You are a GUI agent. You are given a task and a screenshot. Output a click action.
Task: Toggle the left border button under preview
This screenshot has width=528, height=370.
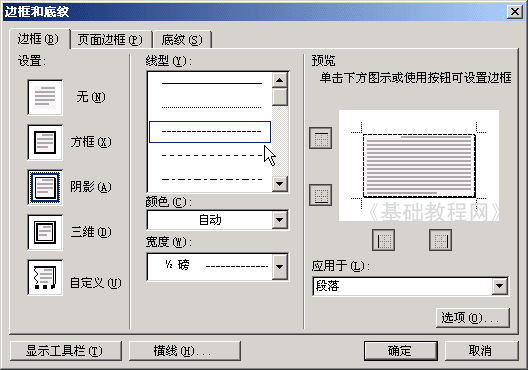tap(384, 240)
